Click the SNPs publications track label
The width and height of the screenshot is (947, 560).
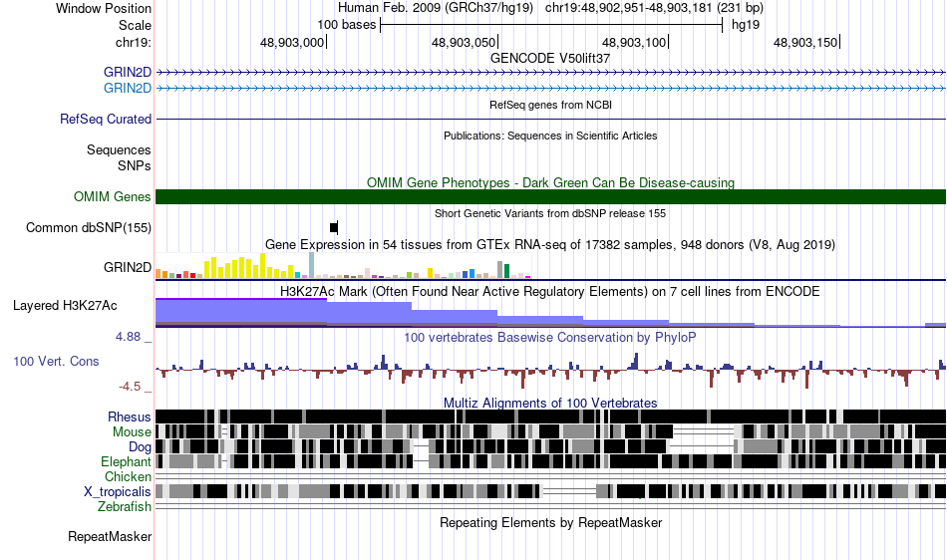tap(135, 165)
